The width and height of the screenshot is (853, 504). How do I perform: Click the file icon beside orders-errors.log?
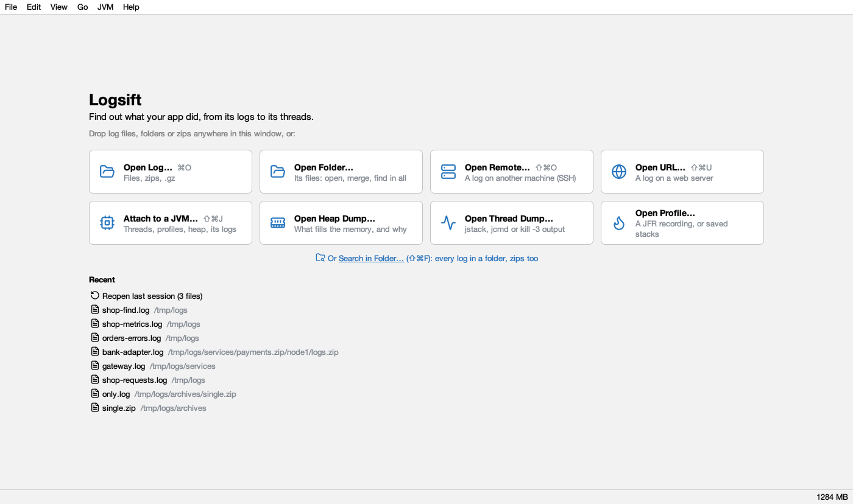(95, 337)
